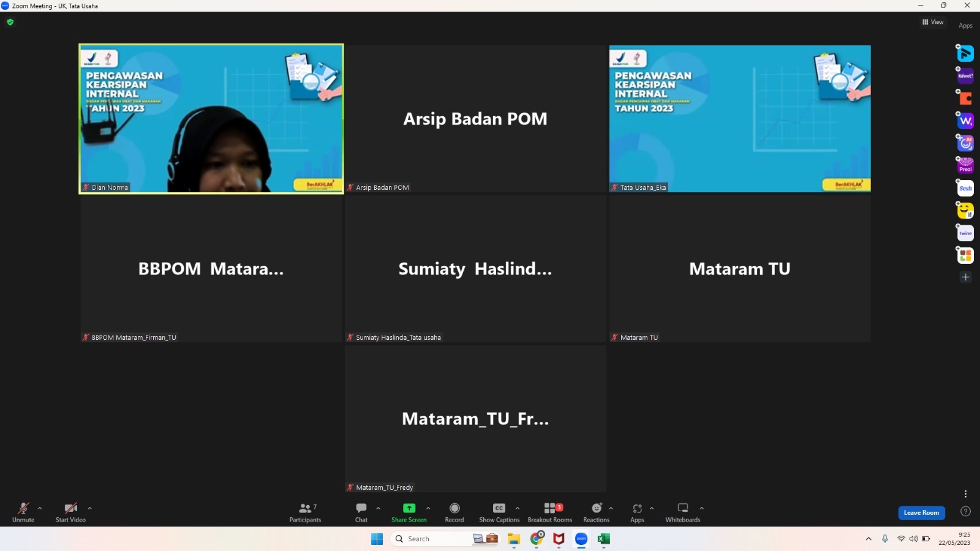
Task: Expand audio options arrow next to Unmute
Action: click(x=40, y=508)
